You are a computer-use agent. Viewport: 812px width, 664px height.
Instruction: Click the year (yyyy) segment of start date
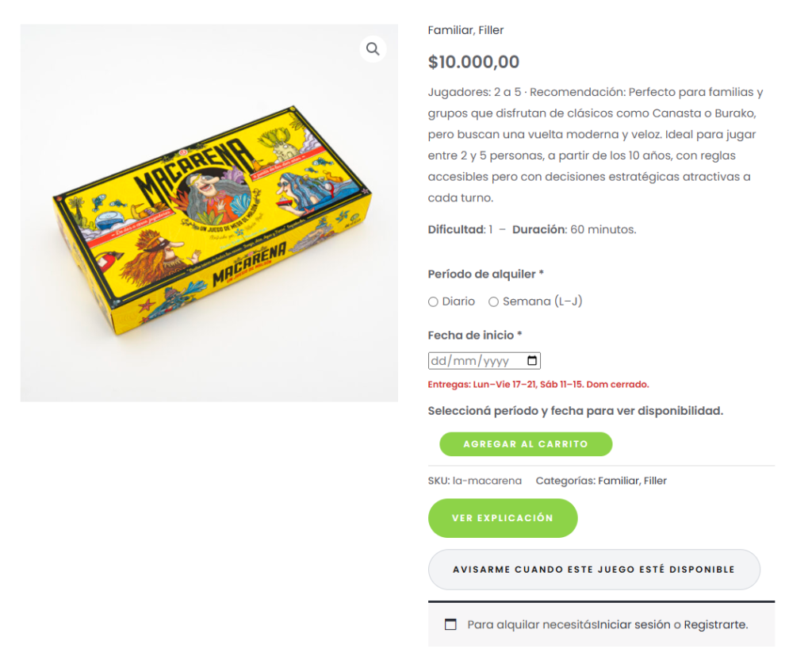point(496,361)
